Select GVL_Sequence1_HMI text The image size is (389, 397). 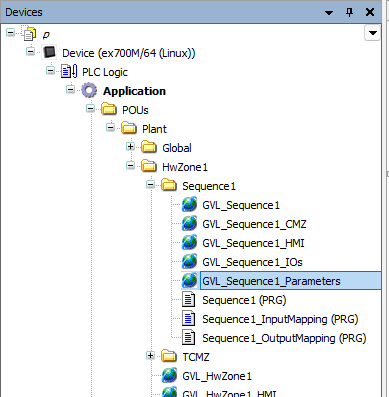coord(253,243)
